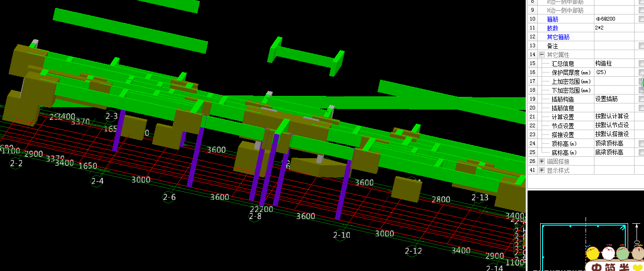Image resolution: width=644 pixels, height=271 pixels.
Task: Select the 插筋信息 property name
Action: pyautogui.click(x=563, y=108)
